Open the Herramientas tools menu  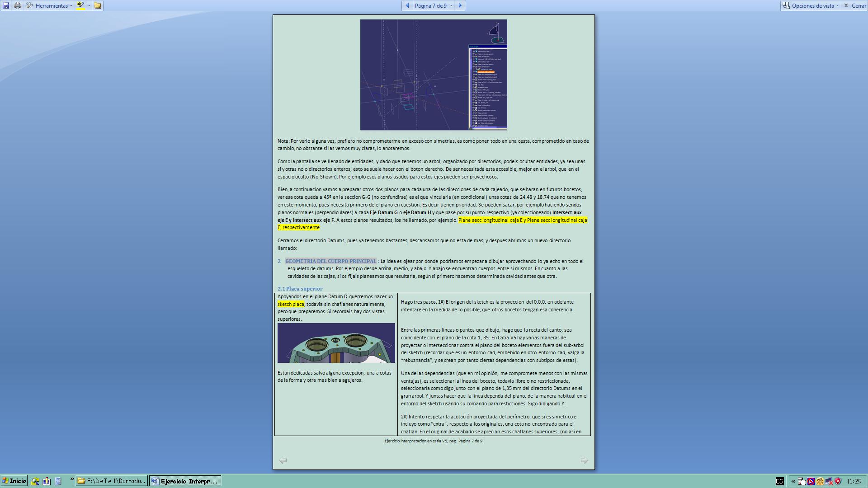(49, 5)
